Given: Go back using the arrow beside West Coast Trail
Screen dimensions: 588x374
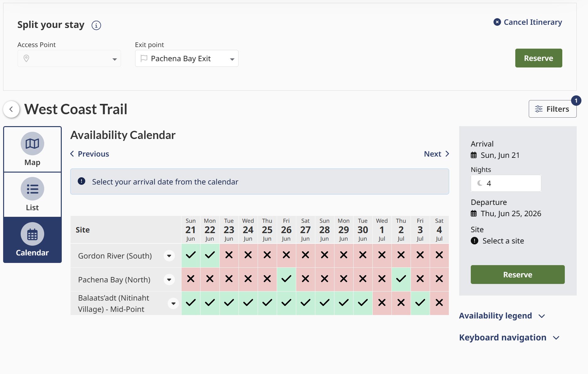Looking at the screenshot, I should (x=11, y=109).
